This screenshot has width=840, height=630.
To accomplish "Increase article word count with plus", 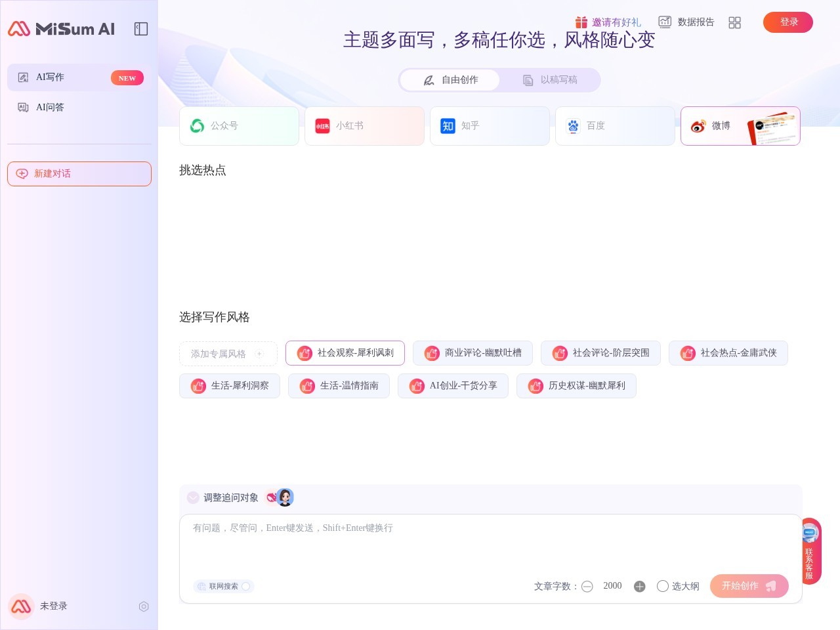I will pyautogui.click(x=640, y=586).
